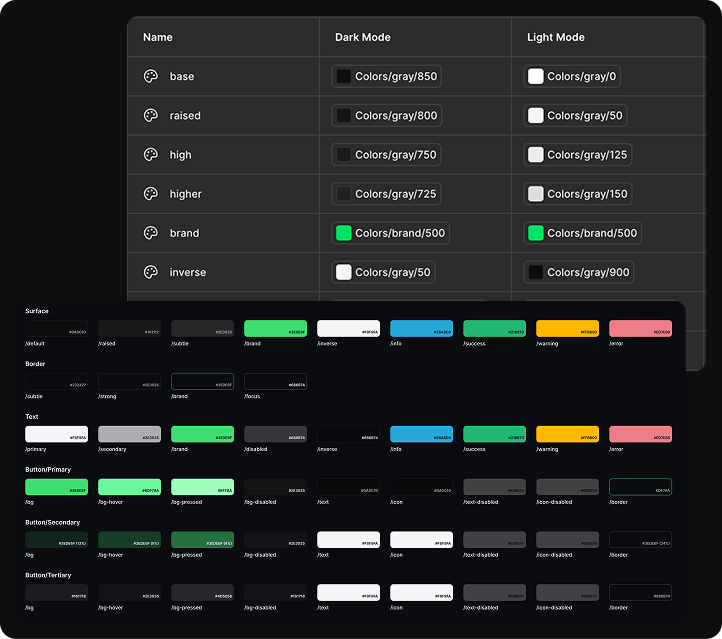Pick the Surface /info blue swatch
The image size is (722, 639).
421,329
